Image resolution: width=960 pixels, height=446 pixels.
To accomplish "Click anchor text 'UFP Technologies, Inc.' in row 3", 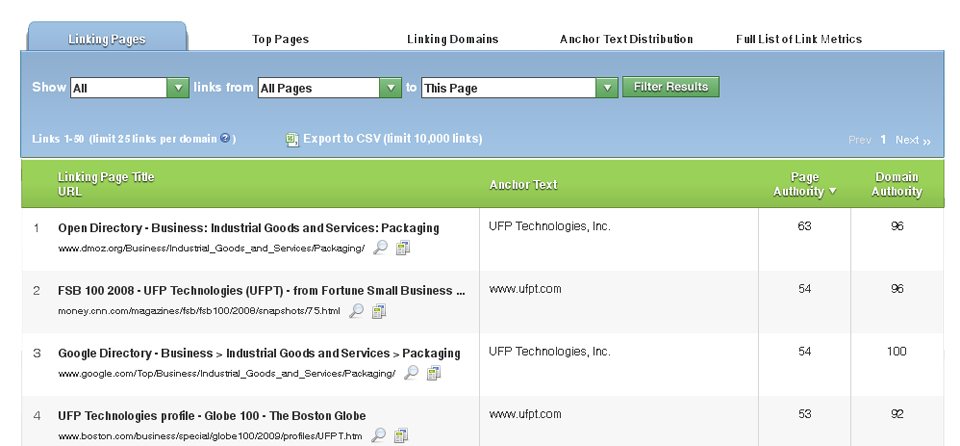I will click(550, 351).
